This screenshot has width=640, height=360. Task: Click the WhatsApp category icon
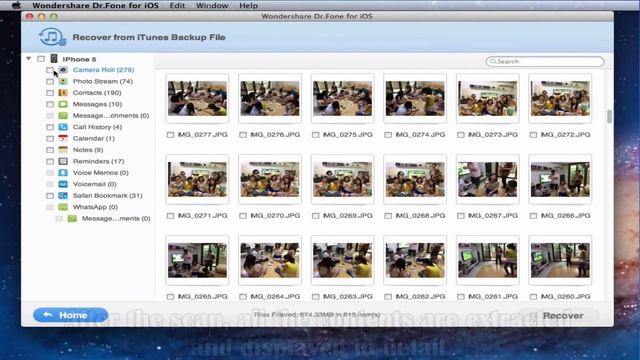click(63, 207)
